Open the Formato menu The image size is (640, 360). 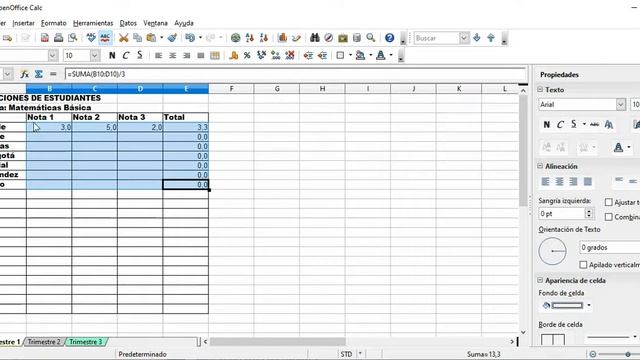click(53, 23)
